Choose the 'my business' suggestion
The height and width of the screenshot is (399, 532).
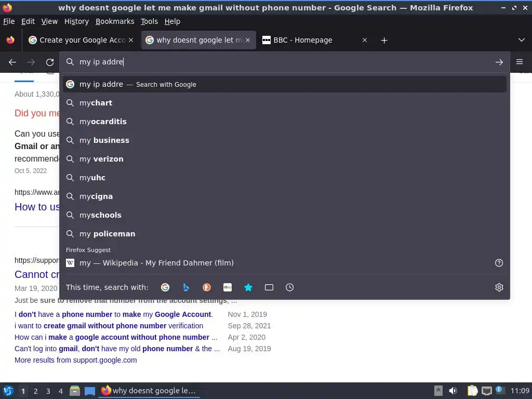(284, 140)
